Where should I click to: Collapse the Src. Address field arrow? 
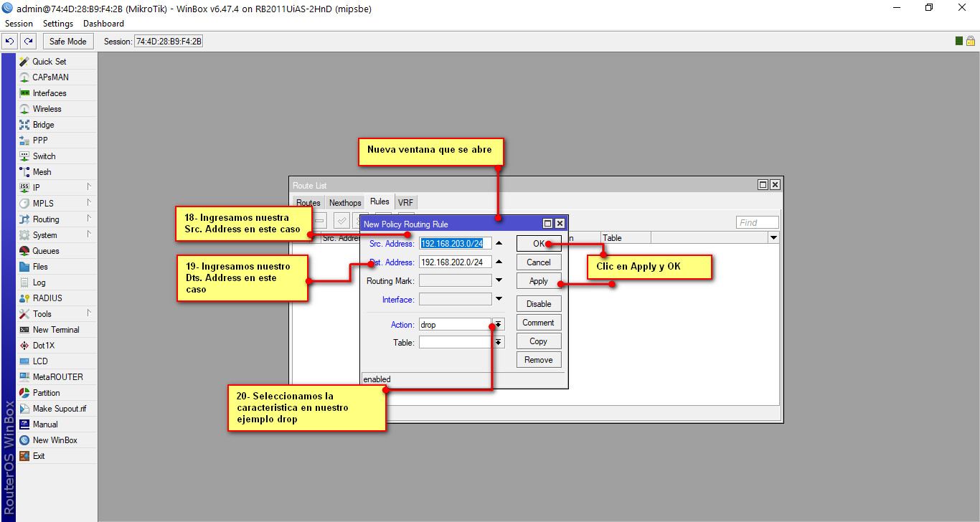pos(499,244)
